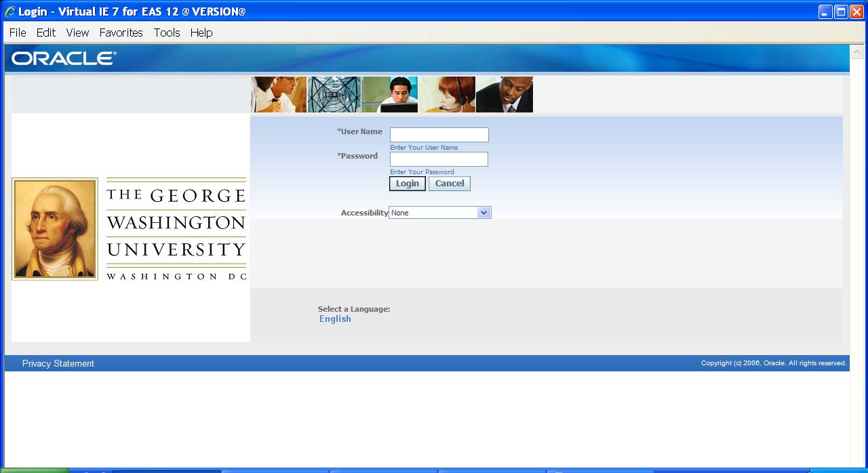Click banner photo of woman wearing headset
Viewport: 868px width, 473px height.
[447, 94]
